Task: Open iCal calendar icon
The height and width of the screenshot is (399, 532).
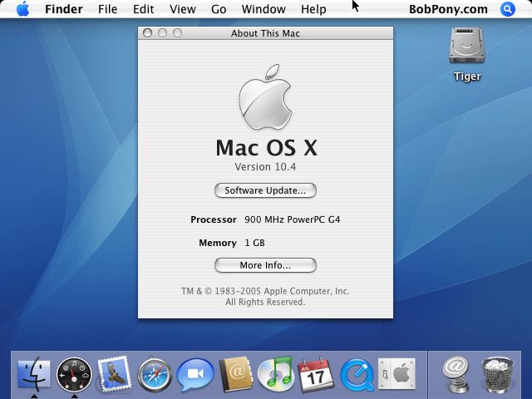Action: click(x=316, y=374)
